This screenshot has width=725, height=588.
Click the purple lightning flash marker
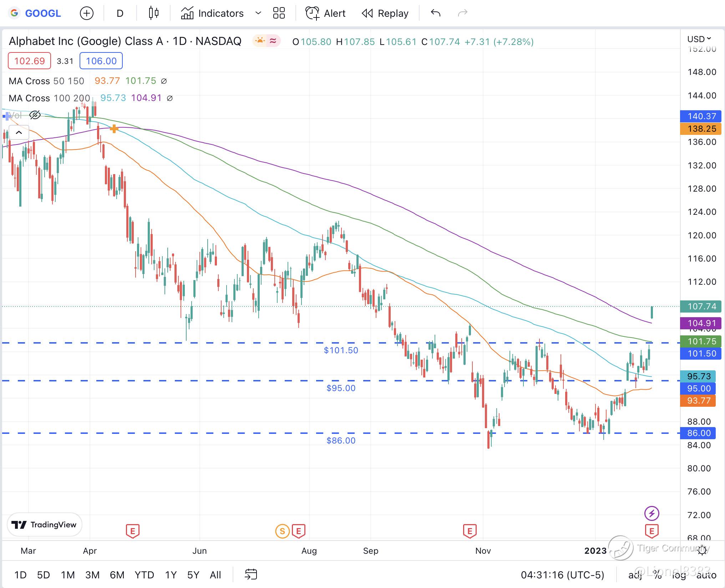tap(652, 513)
